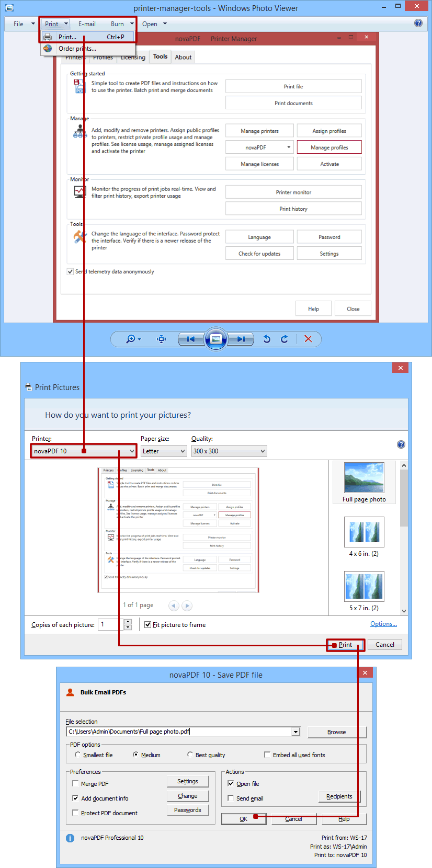This screenshot has width=432, height=868.
Task: Select Smallest file radio button
Action: (x=78, y=755)
